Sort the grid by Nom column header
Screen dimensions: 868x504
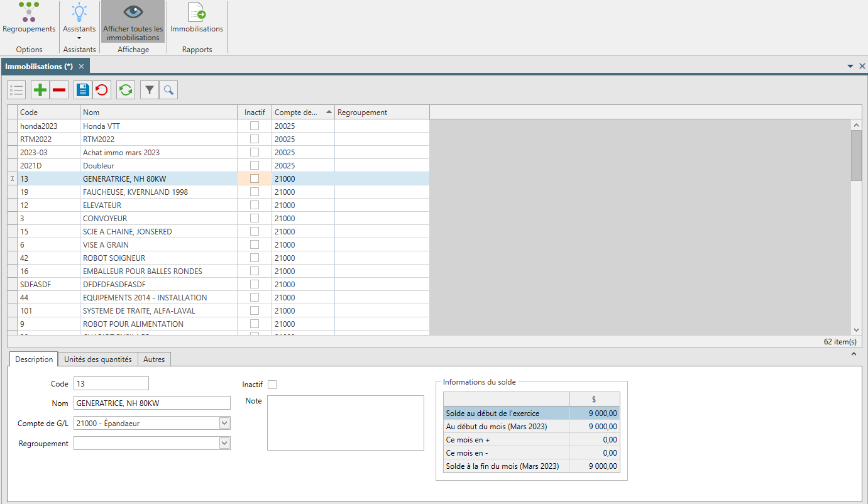[158, 112]
